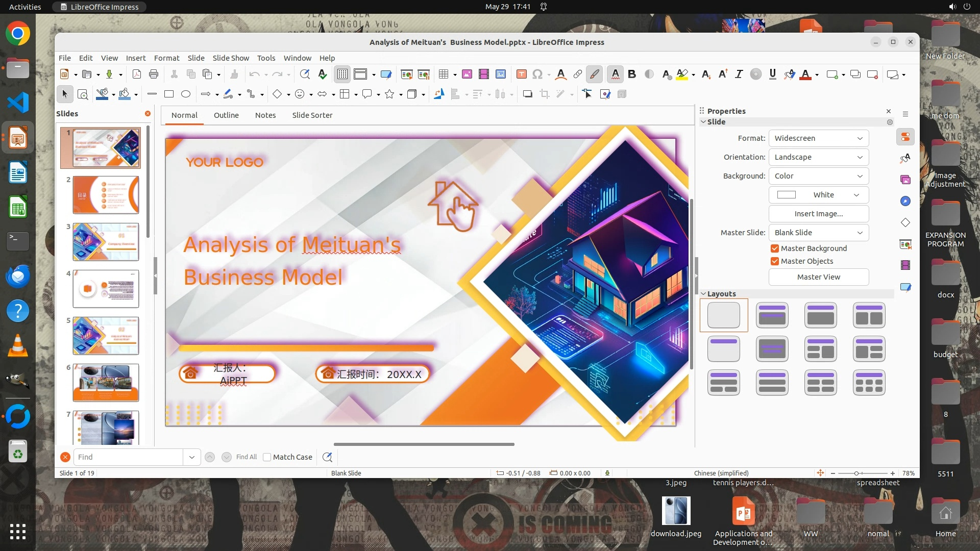Uncheck the Master Background checkbox

775,248
